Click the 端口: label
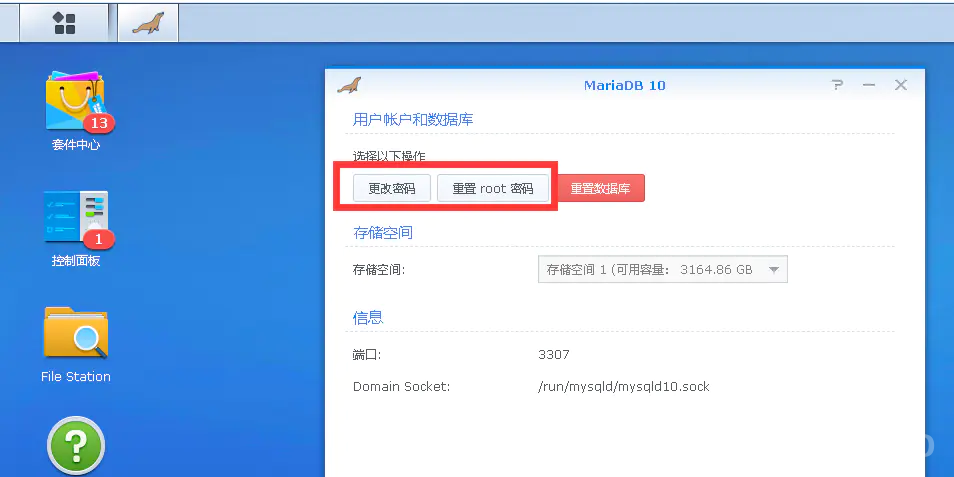 point(367,355)
